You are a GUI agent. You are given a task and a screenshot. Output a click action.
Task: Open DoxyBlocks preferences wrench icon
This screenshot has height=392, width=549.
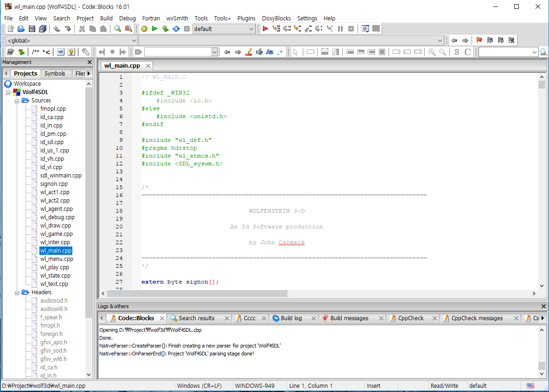click(x=85, y=52)
